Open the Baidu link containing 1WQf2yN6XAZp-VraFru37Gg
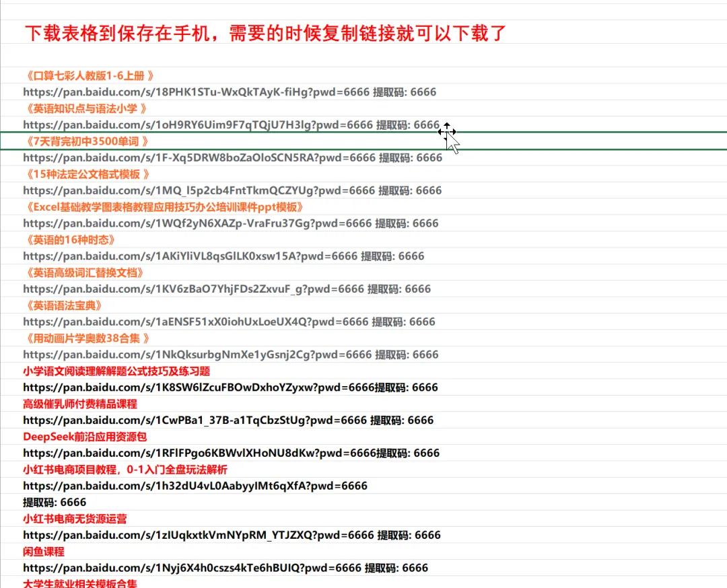The height and width of the screenshot is (588, 727). pos(197,223)
